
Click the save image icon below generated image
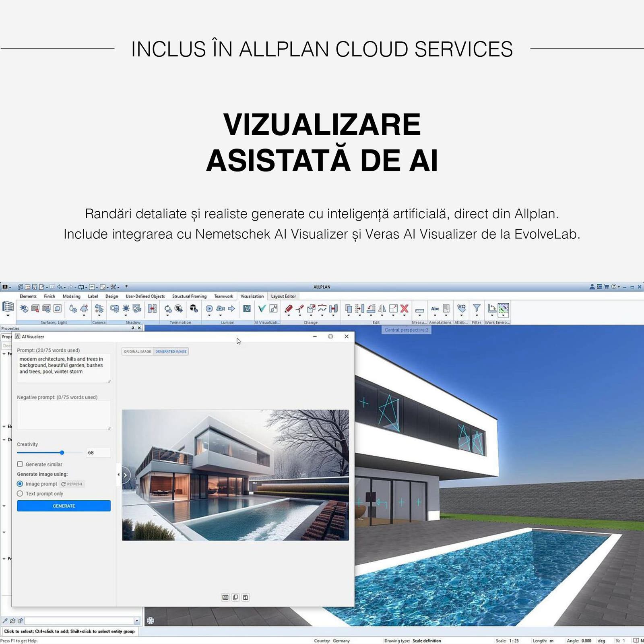246,597
